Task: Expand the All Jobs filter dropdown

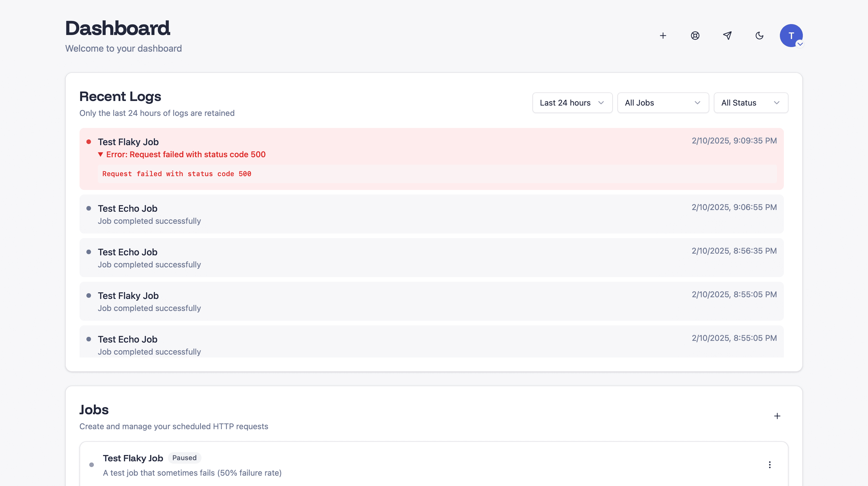Action: coord(662,103)
